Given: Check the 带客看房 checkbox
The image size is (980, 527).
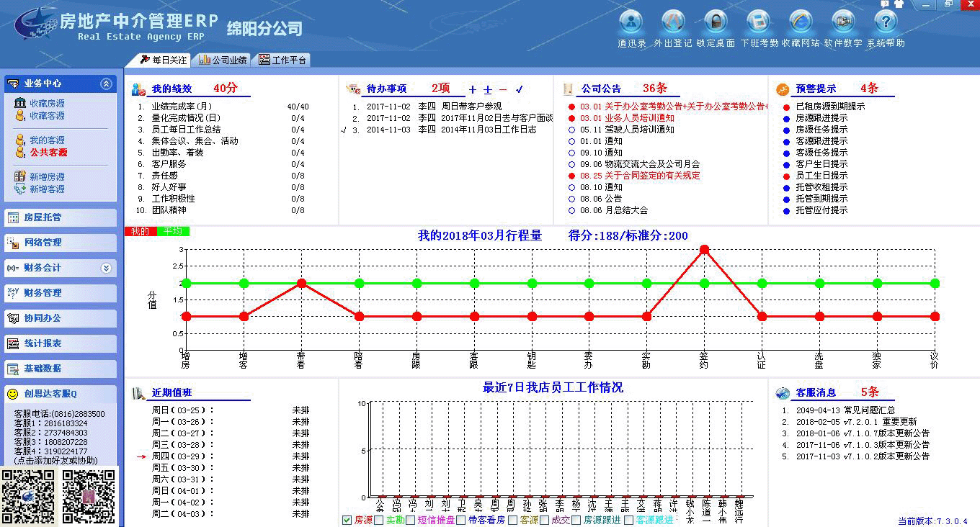Looking at the screenshot, I should 461,520.
